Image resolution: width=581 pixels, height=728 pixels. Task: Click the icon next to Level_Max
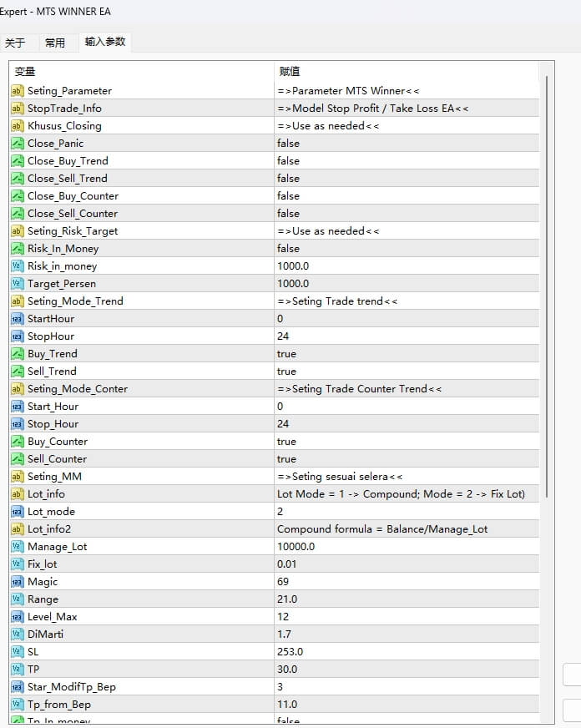(x=18, y=616)
